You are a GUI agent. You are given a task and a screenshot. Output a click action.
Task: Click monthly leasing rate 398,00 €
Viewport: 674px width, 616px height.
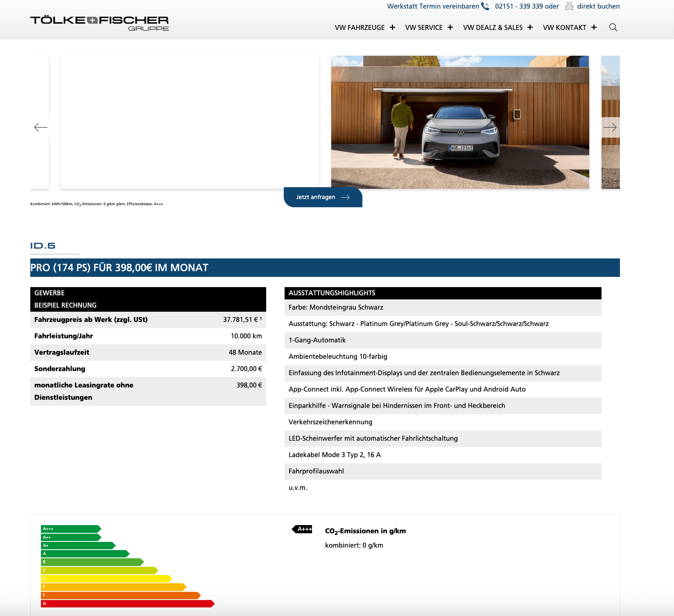(249, 385)
